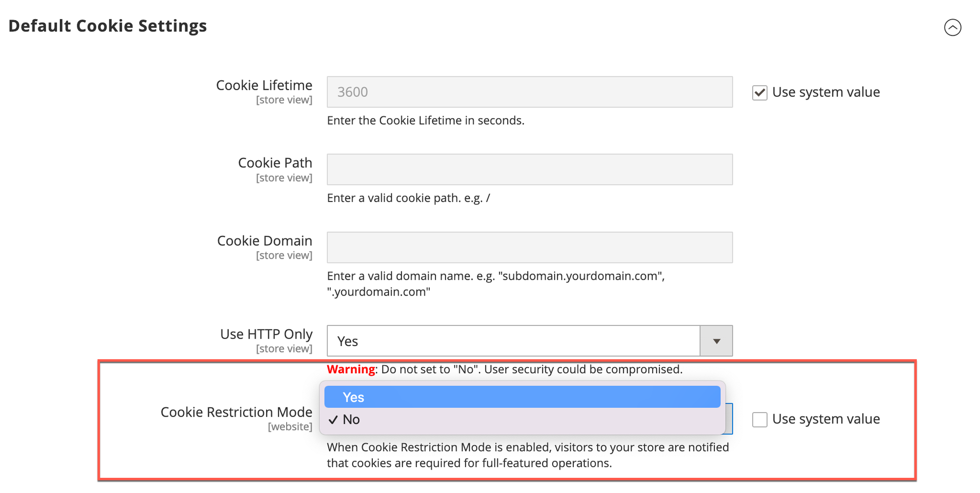Click the Use HTTP Only dropdown arrow icon
This screenshot has width=980, height=493.
tap(715, 341)
